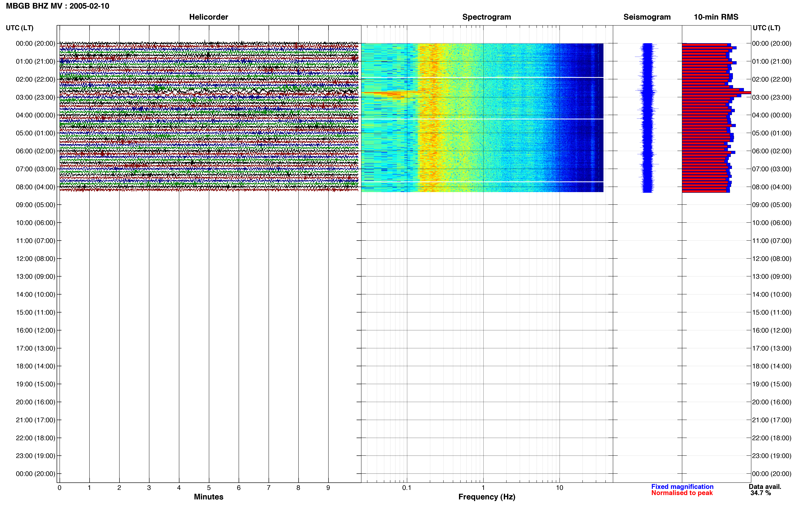Click minute tick label '3' under helicorder
Screen dimensions: 812x508
(x=149, y=487)
